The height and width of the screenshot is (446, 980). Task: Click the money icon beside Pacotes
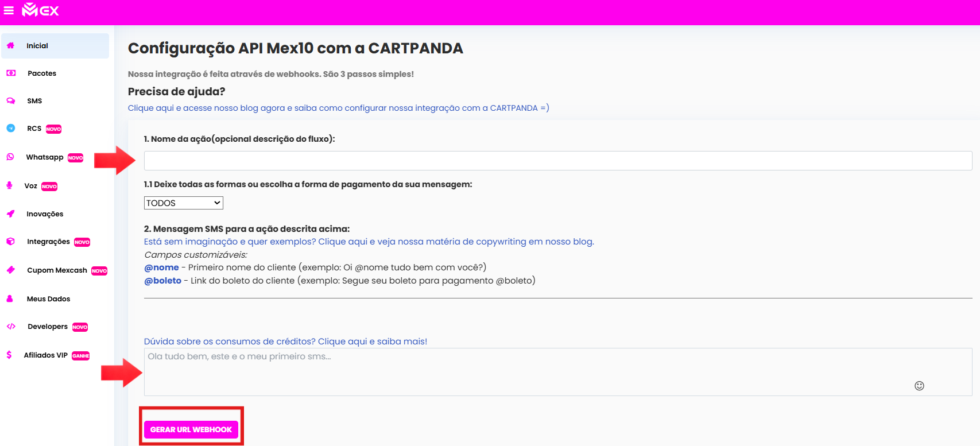pyautogui.click(x=11, y=73)
